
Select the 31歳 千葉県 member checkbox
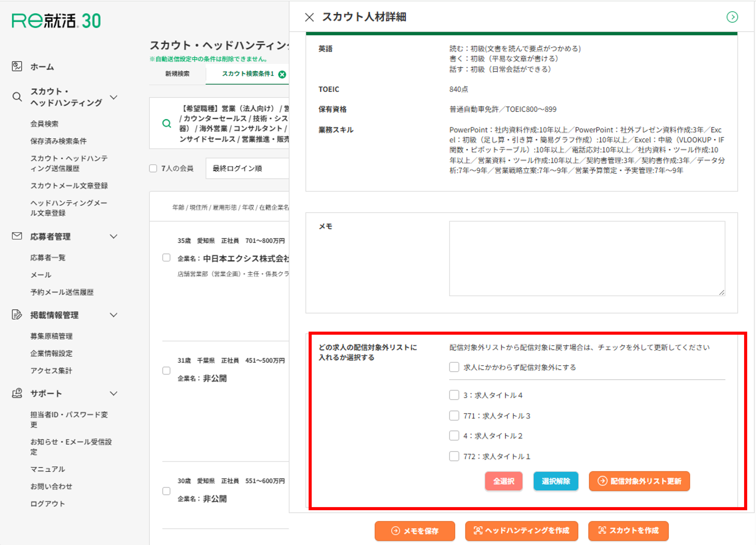pos(166,370)
